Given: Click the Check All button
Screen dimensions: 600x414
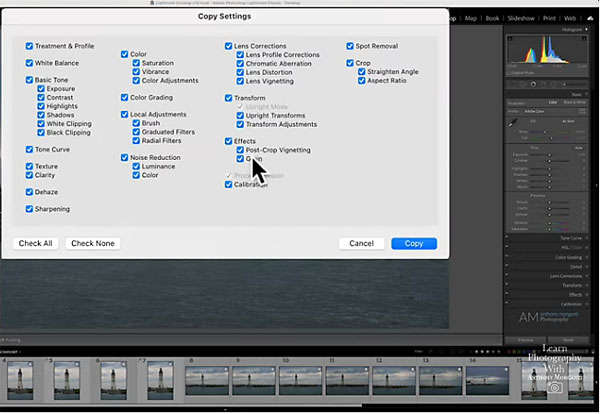Looking at the screenshot, I should pyautogui.click(x=36, y=243).
